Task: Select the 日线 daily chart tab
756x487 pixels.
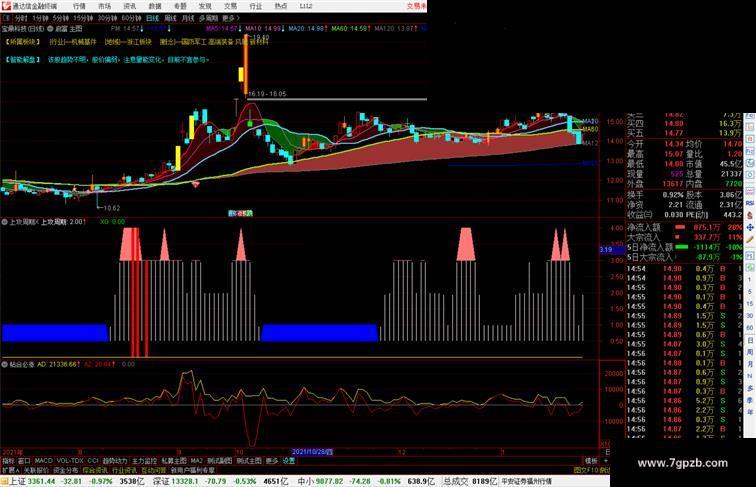Action: coord(152,18)
